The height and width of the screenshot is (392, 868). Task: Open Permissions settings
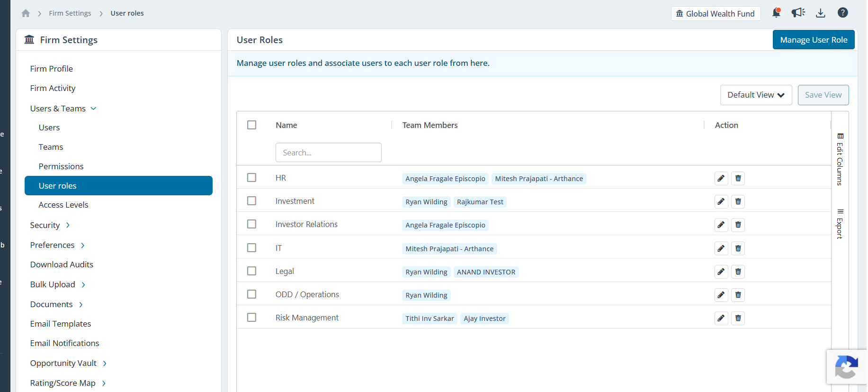(x=61, y=166)
